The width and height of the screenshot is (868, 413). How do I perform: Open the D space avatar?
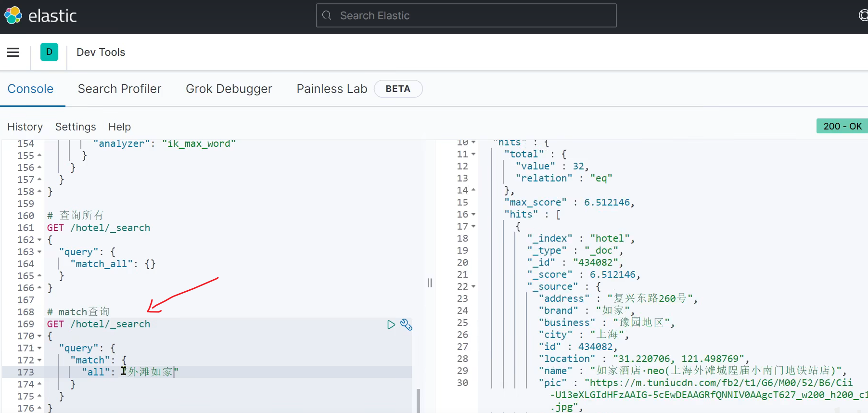pyautogui.click(x=49, y=52)
